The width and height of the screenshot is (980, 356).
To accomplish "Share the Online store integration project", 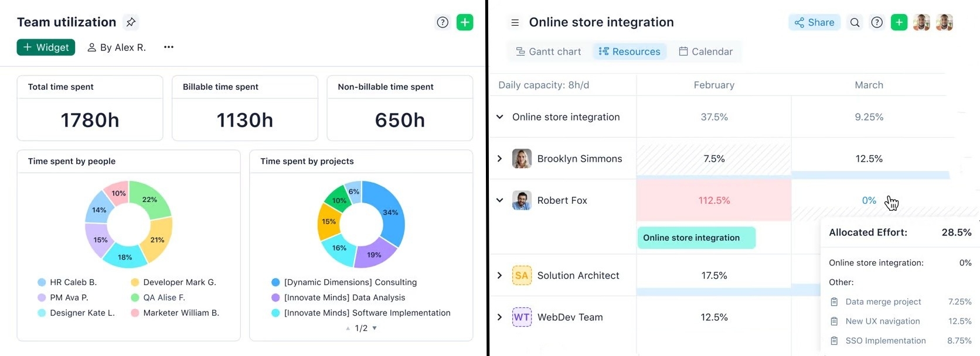I will [x=814, y=22].
